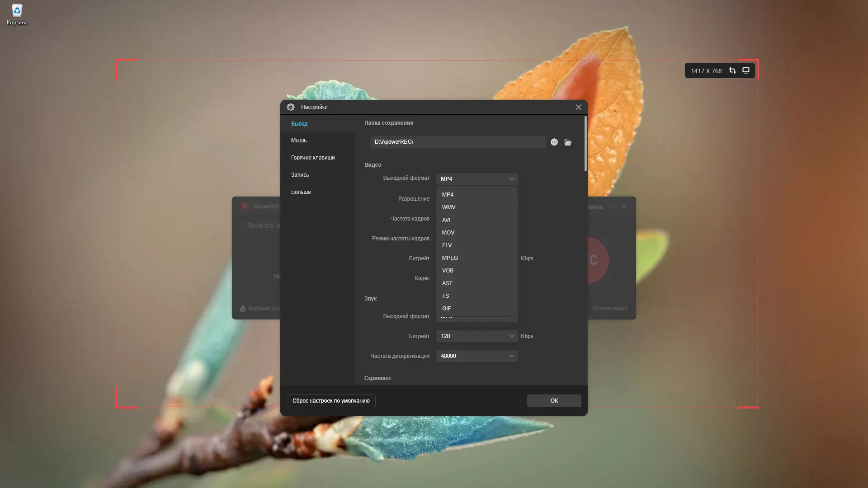Expand the sample rate 48000 dropdown

pyautogui.click(x=476, y=356)
